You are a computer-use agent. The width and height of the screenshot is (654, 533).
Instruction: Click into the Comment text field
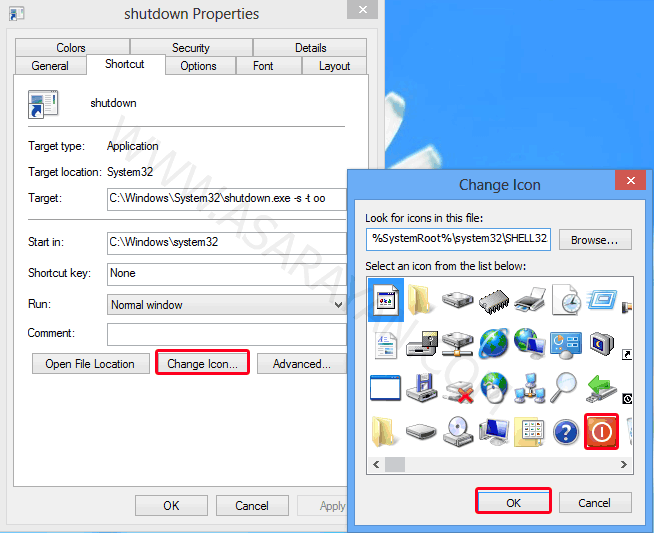(225, 334)
